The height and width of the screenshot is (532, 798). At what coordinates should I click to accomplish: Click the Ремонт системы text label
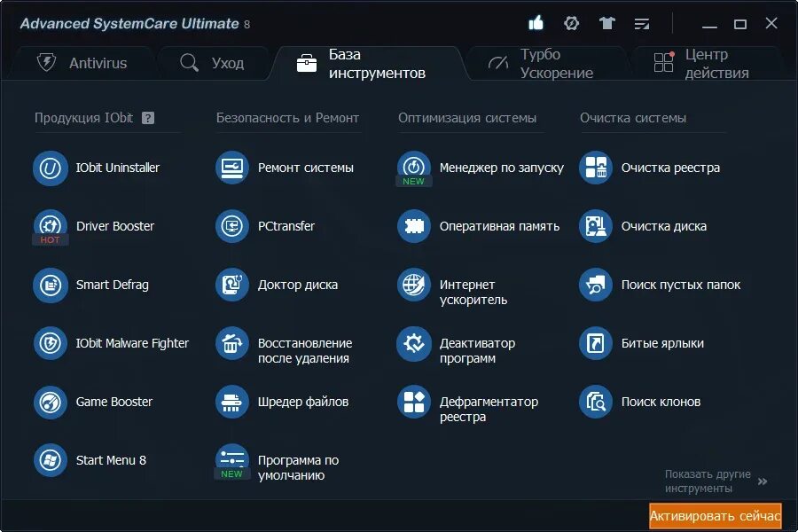pyautogui.click(x=305, y=168)
